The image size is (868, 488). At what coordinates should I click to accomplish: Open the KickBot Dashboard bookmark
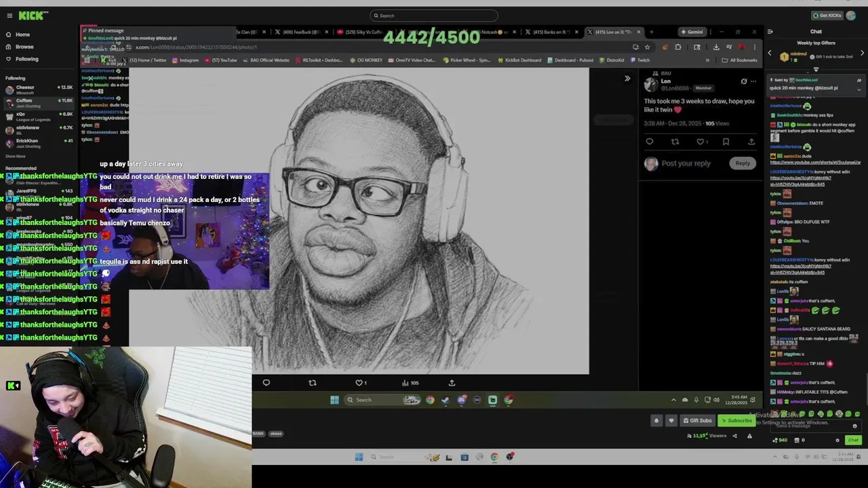pos(519,60)
